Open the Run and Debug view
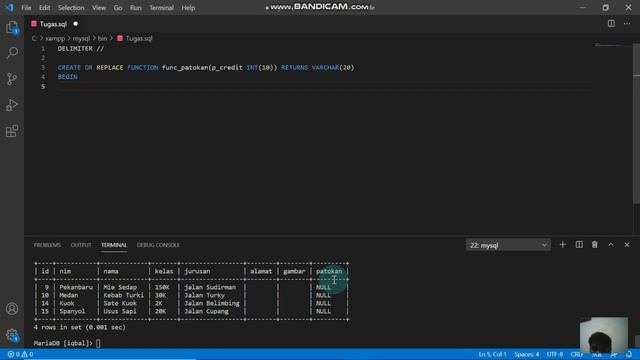 (12, 105)
